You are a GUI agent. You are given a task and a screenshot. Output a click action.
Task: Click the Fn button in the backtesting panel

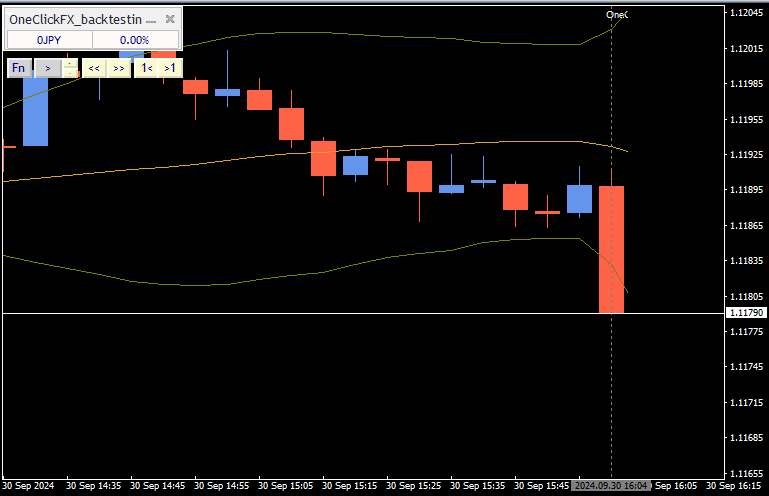(x=19, y=68)
